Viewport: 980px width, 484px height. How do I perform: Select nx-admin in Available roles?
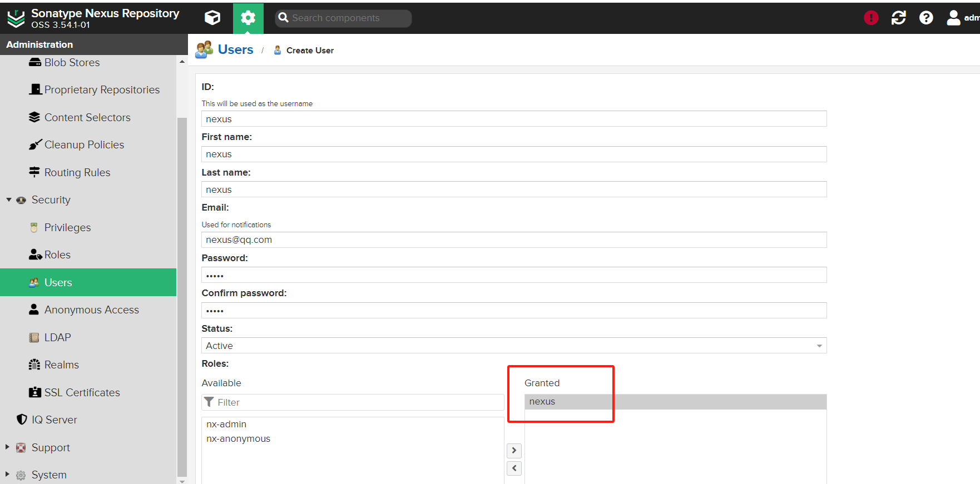(353, 424)
